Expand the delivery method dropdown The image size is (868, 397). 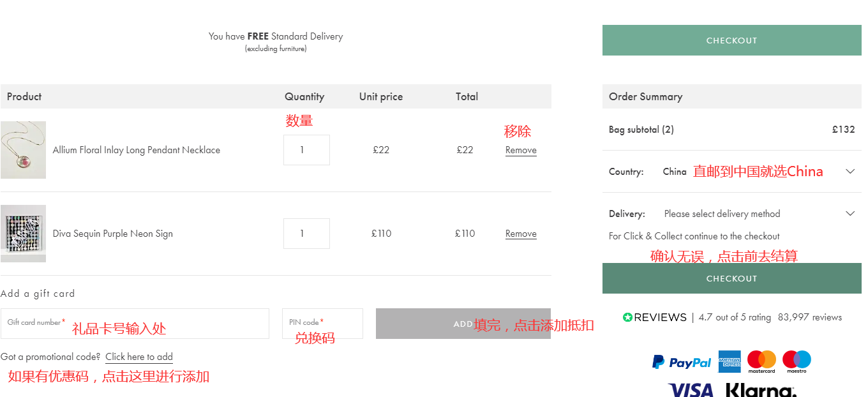(x=849, y=214)
